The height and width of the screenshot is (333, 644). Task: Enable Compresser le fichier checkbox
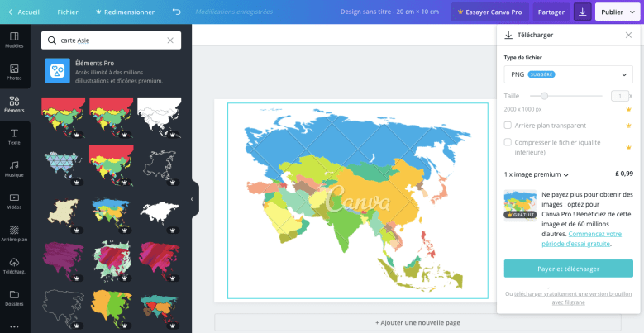[x=508, y=142]
